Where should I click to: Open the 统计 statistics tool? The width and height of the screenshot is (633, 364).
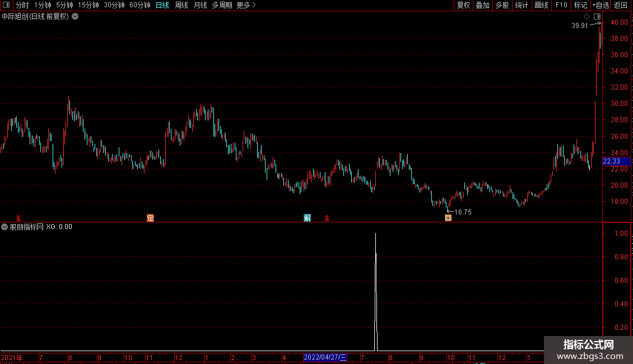click(522, 5)
